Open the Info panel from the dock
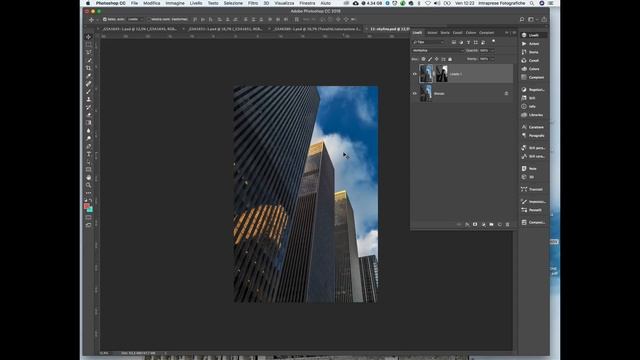This screenshot has width=640, height=360. click(529, 107)
